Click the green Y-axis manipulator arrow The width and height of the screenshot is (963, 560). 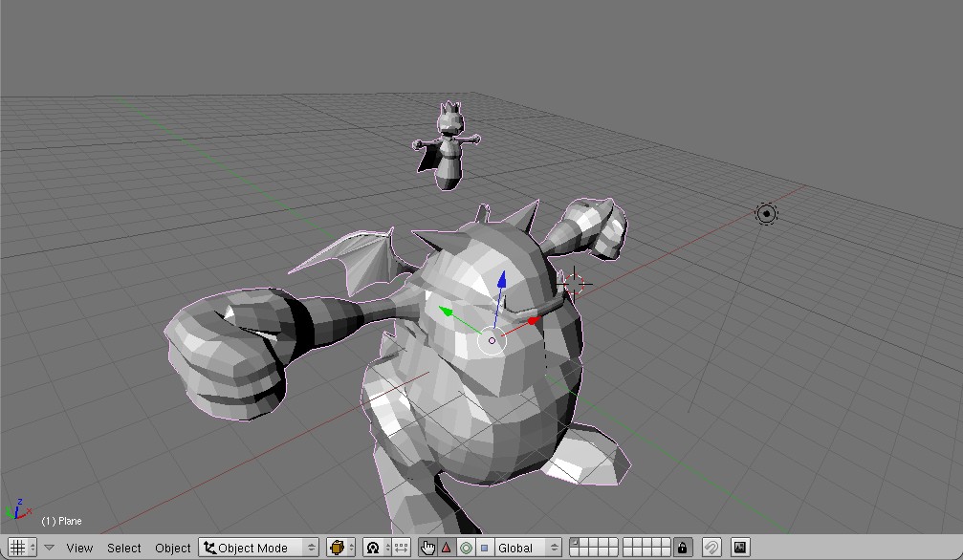point(447,312)
